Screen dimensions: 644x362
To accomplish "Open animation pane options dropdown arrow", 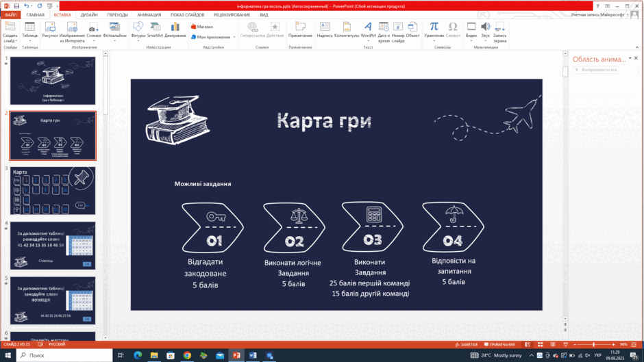I will 630,58.
